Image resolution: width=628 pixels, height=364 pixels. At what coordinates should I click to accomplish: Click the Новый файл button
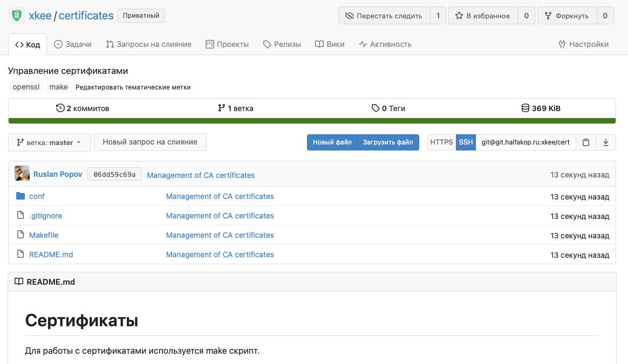[332, 142]
